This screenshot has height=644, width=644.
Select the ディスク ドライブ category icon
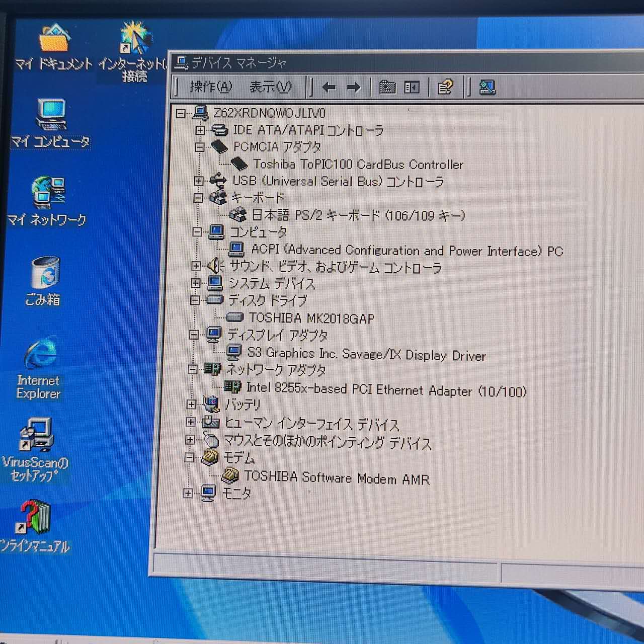coord(215,300)
